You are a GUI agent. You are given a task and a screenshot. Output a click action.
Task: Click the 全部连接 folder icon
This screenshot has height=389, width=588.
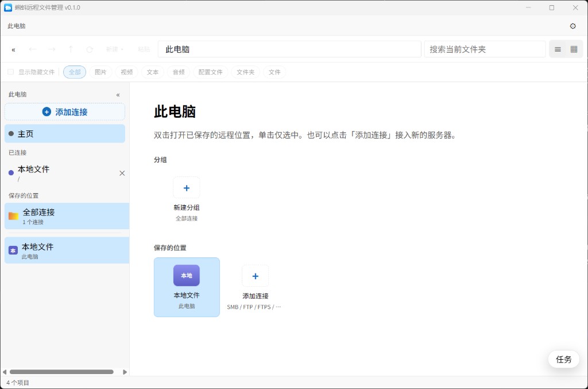(14, 216)
